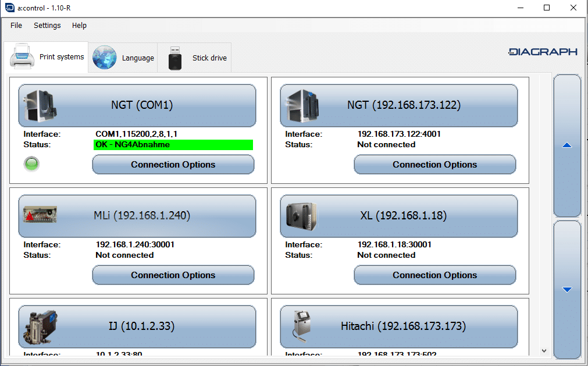Image resolution: width=588 pixels, height=366 pixels.
Task: Open Connection Options for NGT (COM1)
Action: coord(173,165)
